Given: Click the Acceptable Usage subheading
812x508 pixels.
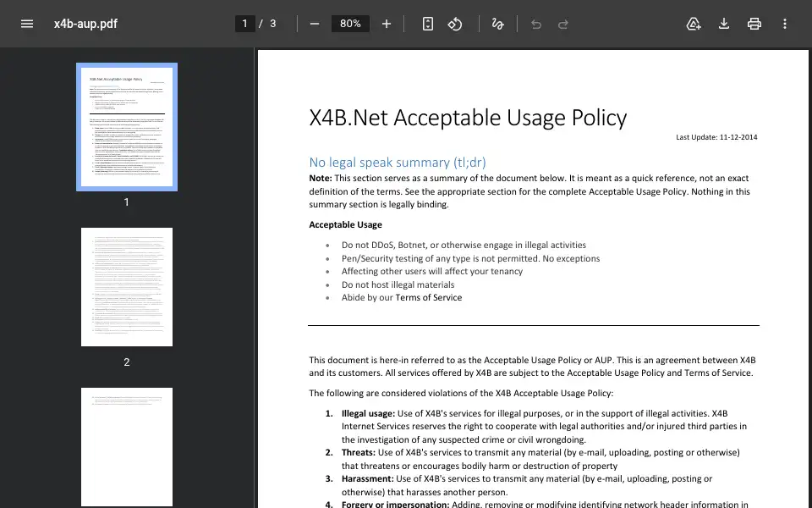Looking at the screenshot, I should pos(345,224).
